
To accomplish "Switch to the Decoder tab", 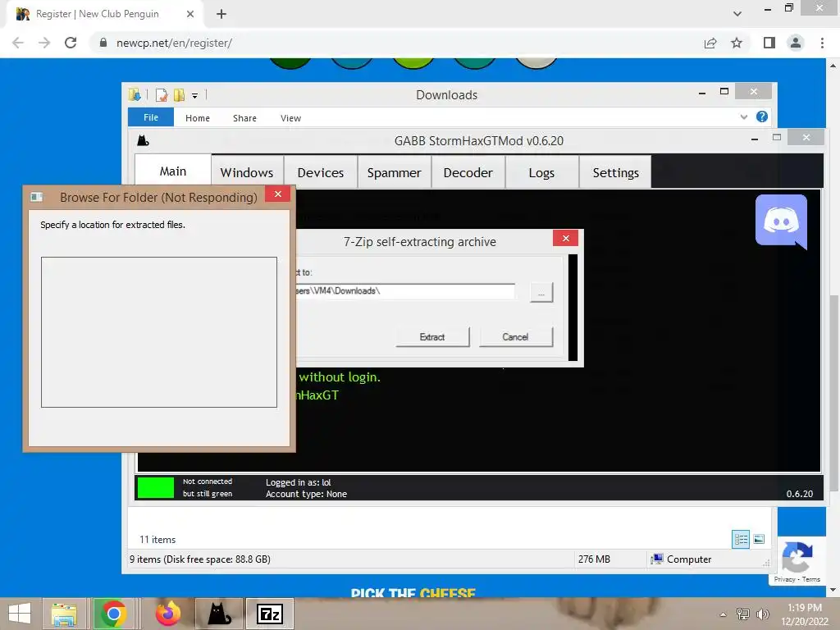I will [468, 172].
